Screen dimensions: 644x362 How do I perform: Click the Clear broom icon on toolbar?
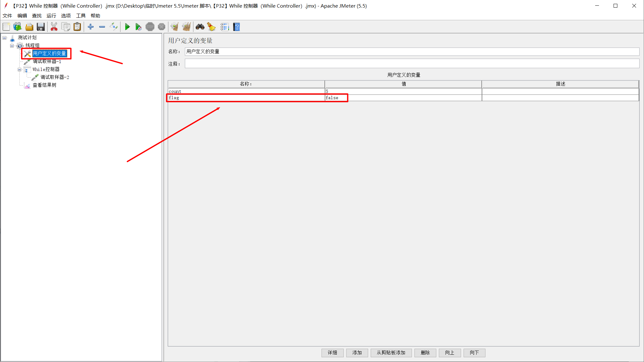click(211, 27)
